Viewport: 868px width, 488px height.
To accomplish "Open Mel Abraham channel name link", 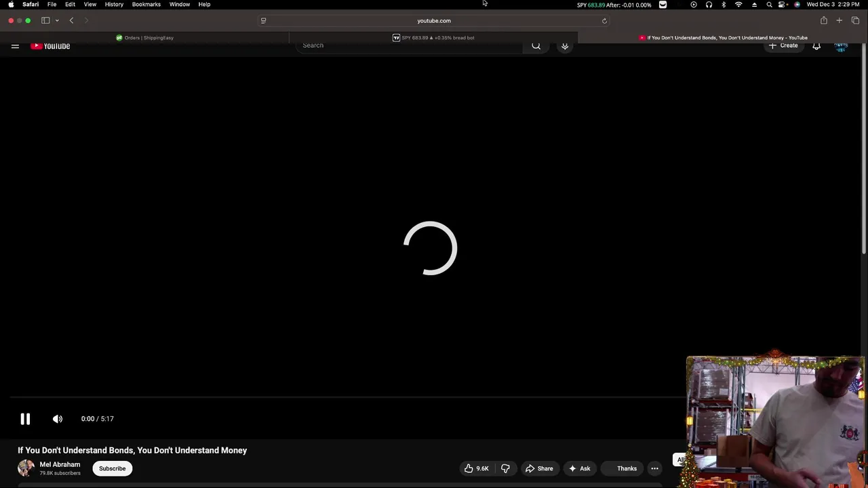I will (60, 464).
